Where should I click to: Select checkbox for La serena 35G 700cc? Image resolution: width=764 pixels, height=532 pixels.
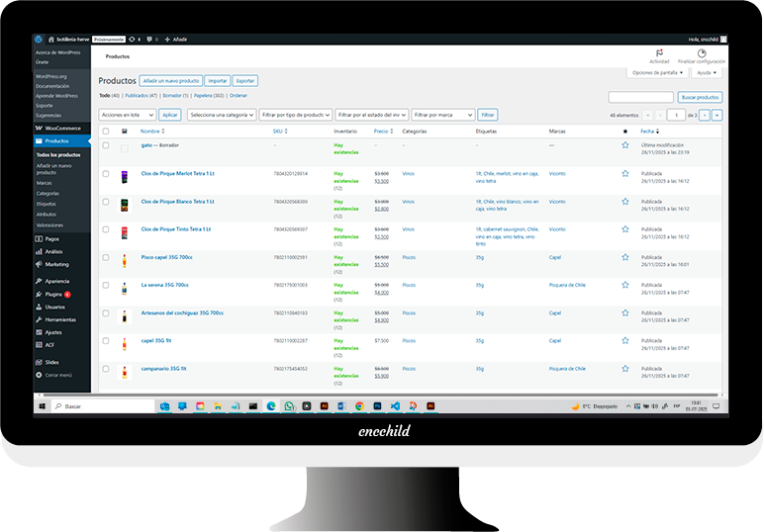click(107, 285)
